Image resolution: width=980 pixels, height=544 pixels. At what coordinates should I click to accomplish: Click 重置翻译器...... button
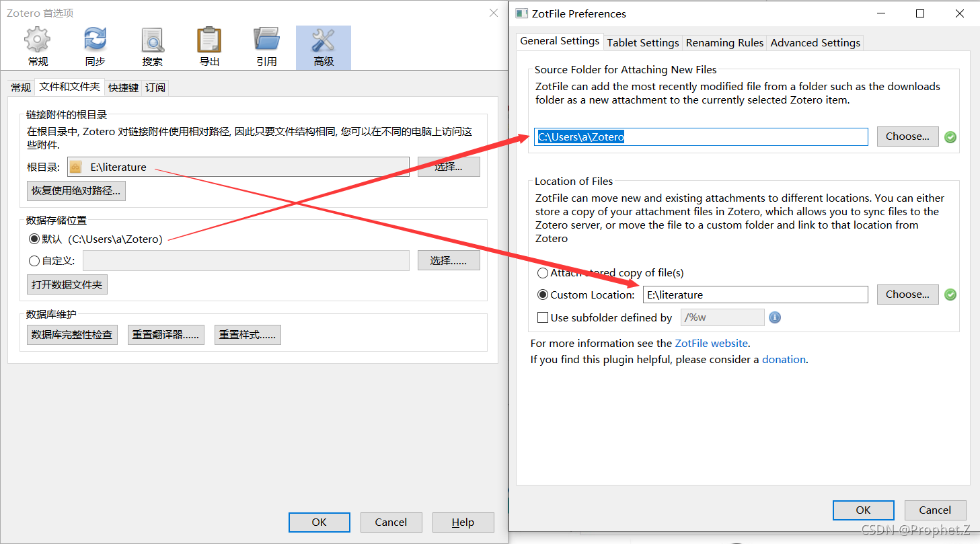pyautogui.click(x=165, y=335)
